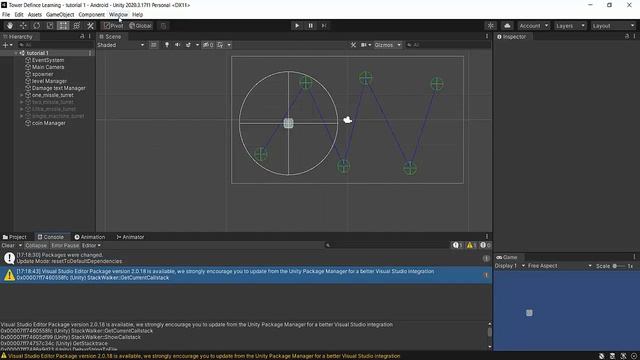Click the Step frame button

pos(324,26)
